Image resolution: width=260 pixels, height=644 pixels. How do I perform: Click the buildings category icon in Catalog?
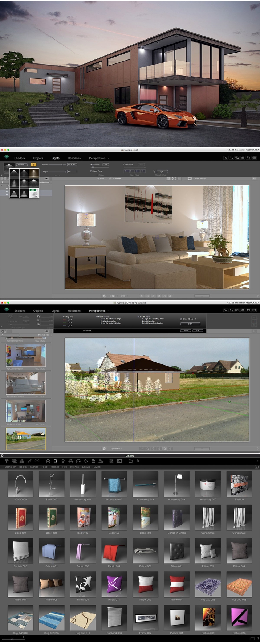pos(101,461)
